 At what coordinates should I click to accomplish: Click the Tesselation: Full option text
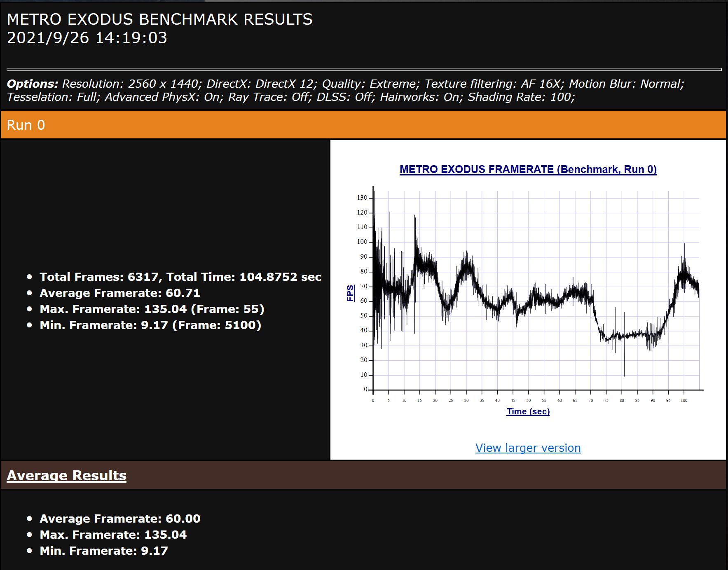pos(54,97)
